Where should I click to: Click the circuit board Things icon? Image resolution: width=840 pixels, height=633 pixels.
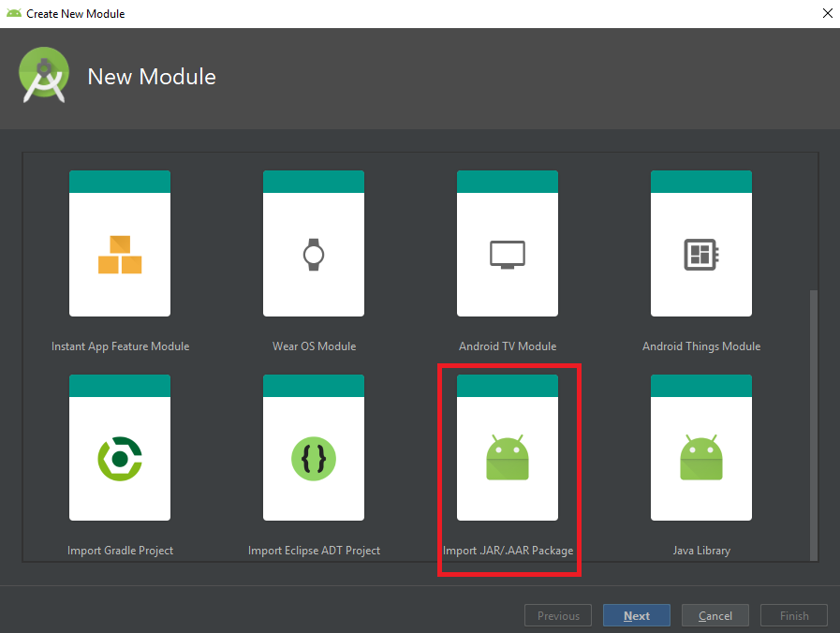[x=701, y=255]
